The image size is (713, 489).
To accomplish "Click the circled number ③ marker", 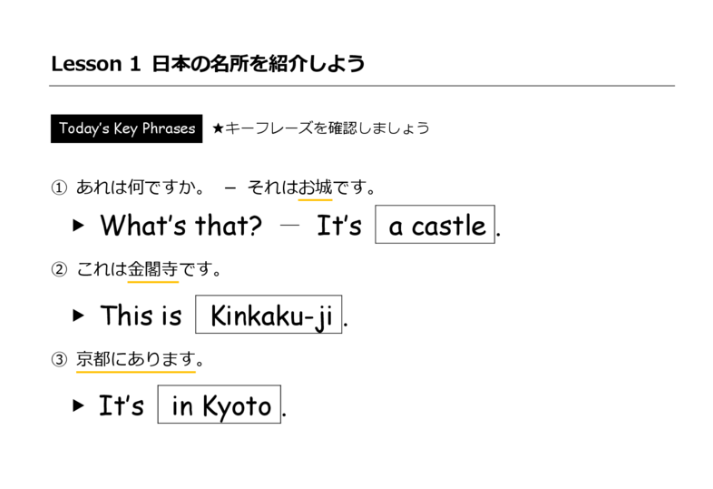I will tap(59, 358).
